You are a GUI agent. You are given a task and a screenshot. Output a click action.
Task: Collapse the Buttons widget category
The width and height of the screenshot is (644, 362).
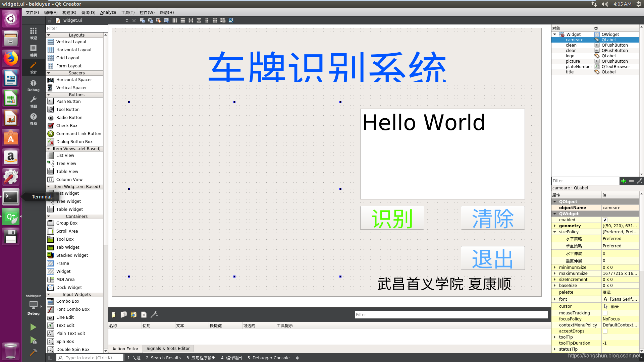(49, 95)
